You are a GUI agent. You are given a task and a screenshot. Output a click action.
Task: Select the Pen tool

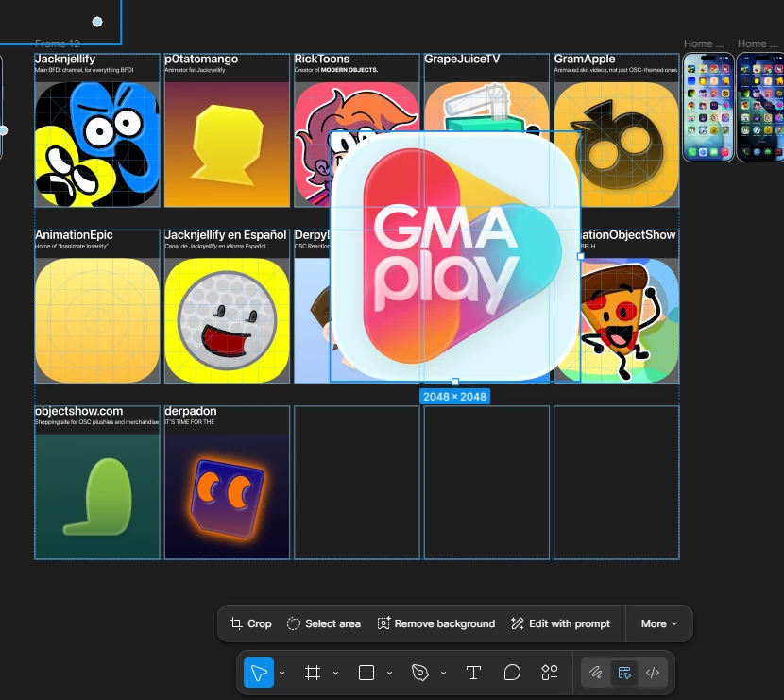click(420, 673)
